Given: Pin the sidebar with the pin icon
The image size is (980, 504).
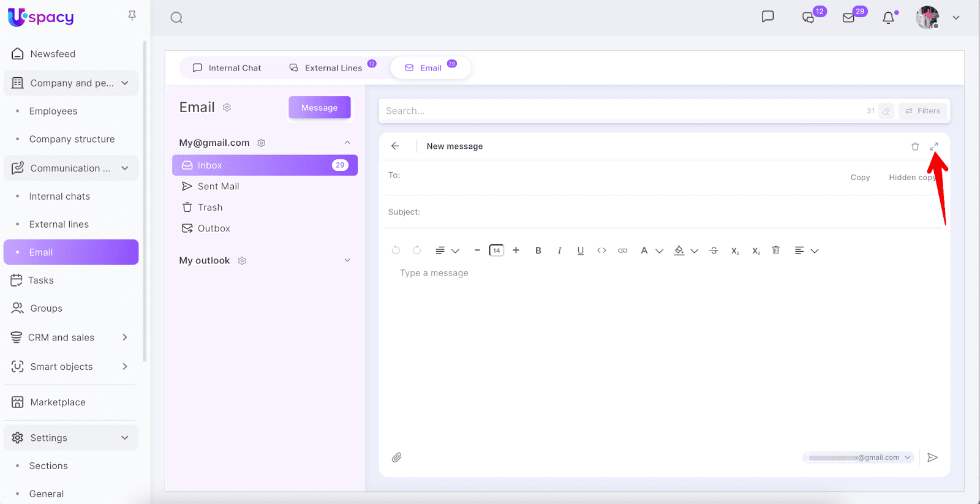Looking at the screenshot, I should click(132, 16).
